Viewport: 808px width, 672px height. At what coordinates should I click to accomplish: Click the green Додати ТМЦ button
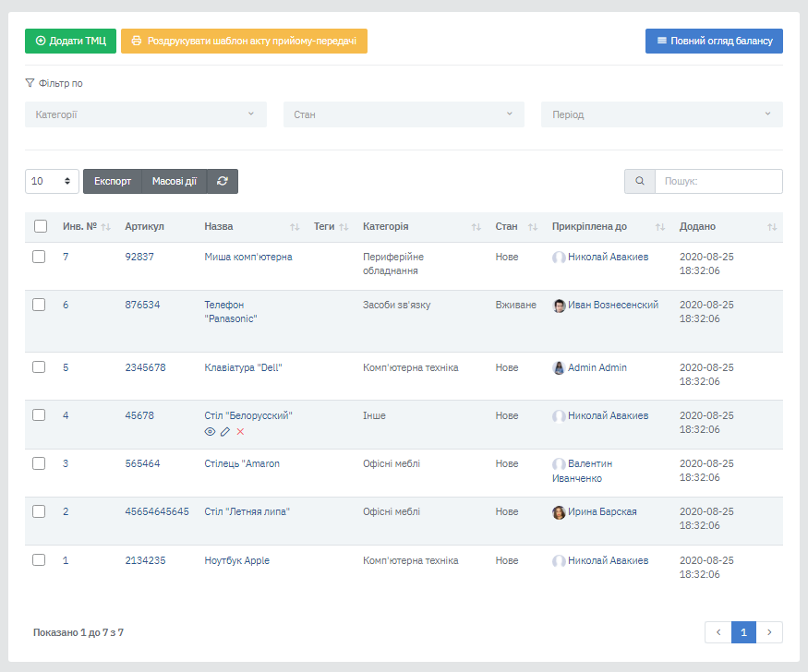(70, 42)
